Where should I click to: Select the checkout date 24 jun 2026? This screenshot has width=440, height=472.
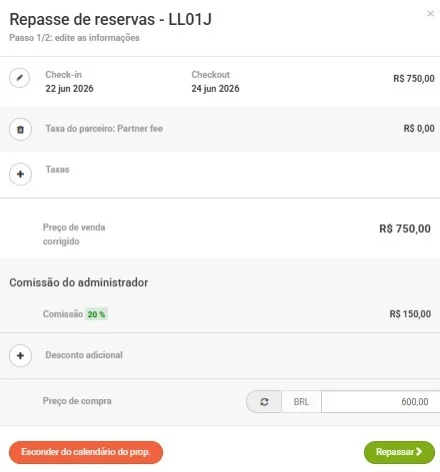pyautogui.click(x=215, y=89)
